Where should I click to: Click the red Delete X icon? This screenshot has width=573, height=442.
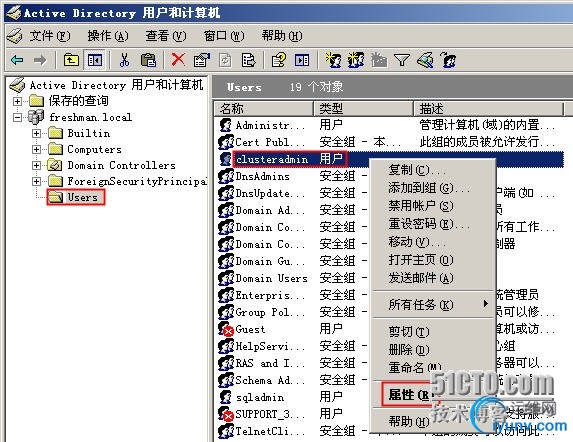coord(178,59)
